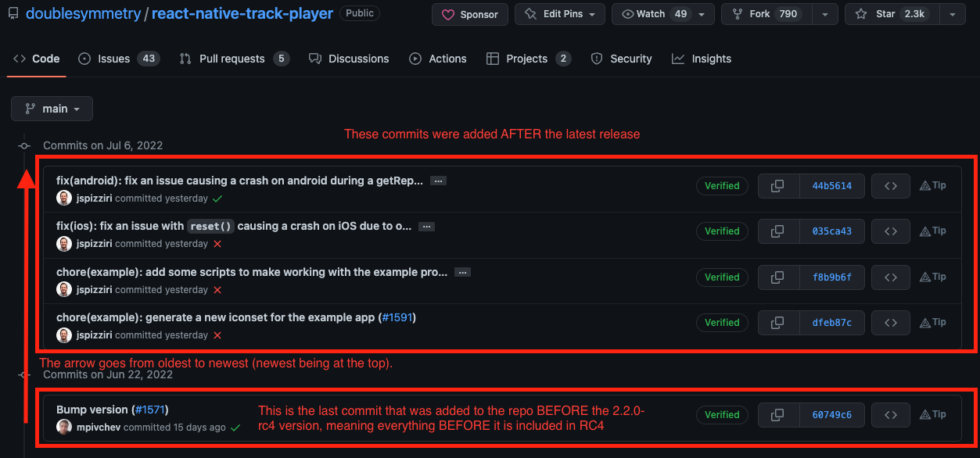
Task: Click the green check next to mpivchev's commit
Action: point(236,428)
